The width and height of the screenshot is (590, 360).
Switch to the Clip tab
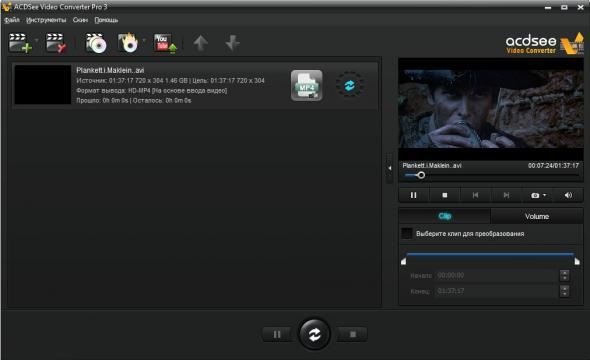[445, 216]
